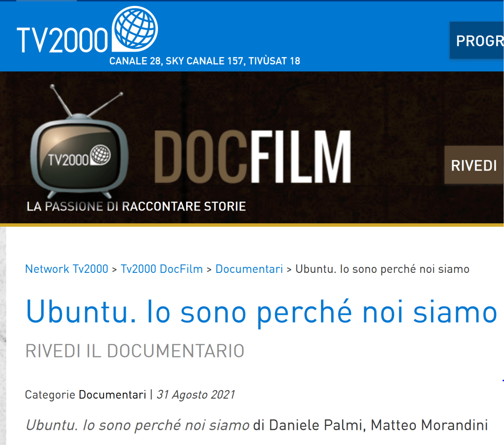Viewport: 504px width, 445px height.
Task: Click the TV2000 globe logo icon
Action: click(135, 29)
